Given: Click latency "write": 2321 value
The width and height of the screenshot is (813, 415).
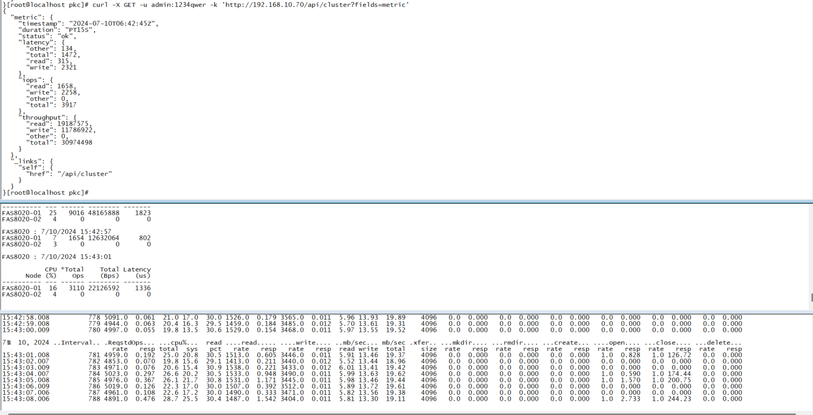Looking at the screenshot, I should tap(68, 67).
